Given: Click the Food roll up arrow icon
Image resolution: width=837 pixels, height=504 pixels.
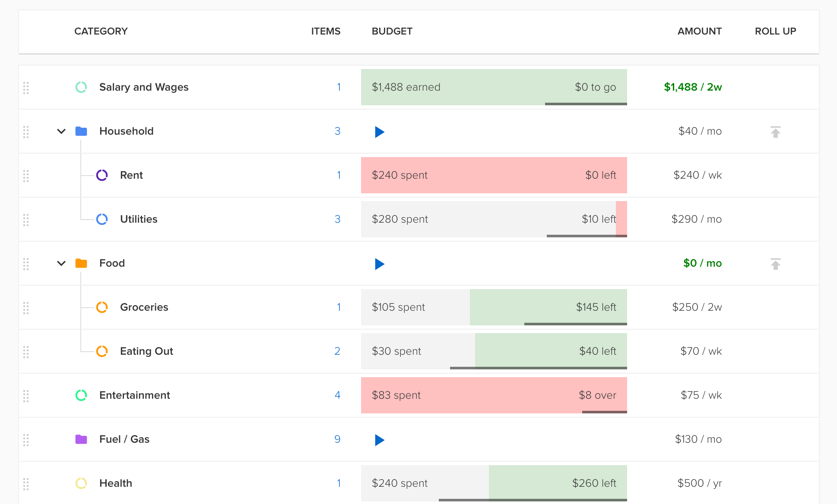Looking at the screenshot, I should pos(775,264).
